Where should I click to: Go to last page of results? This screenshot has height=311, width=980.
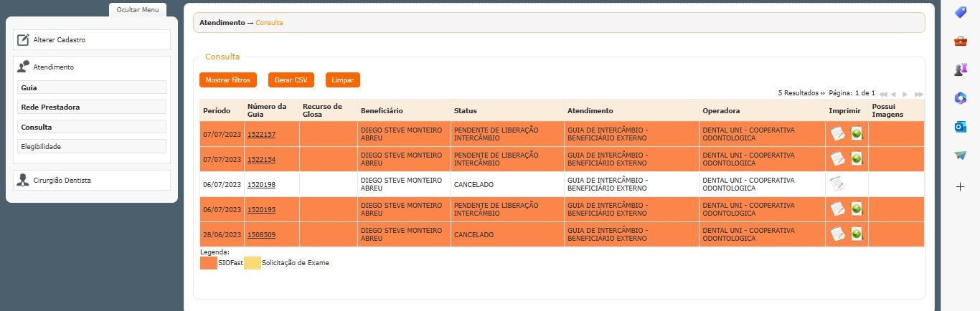919,94
